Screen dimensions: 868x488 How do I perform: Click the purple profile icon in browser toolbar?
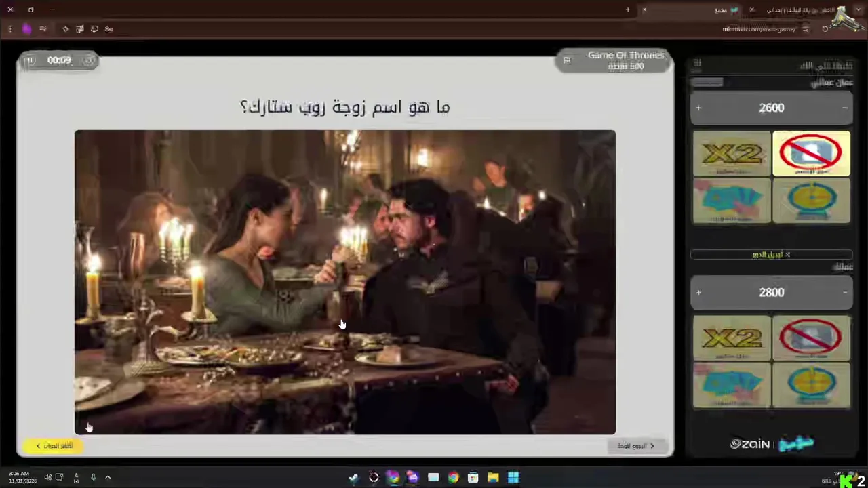26,28
